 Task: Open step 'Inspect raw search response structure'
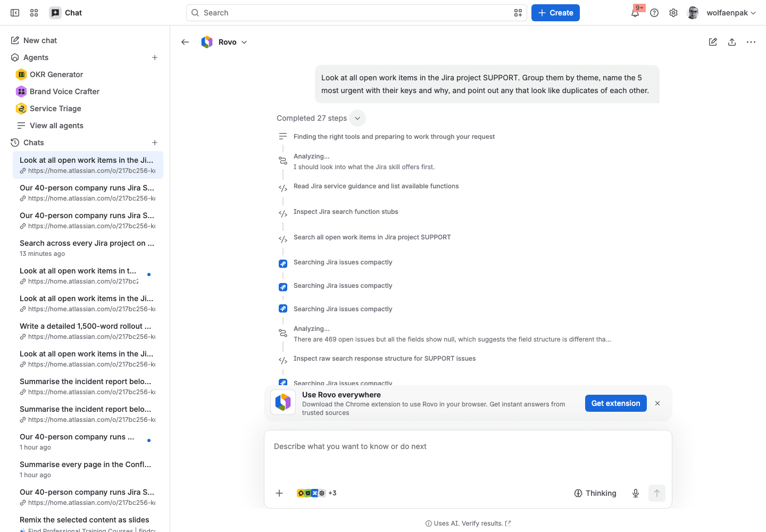385,359
